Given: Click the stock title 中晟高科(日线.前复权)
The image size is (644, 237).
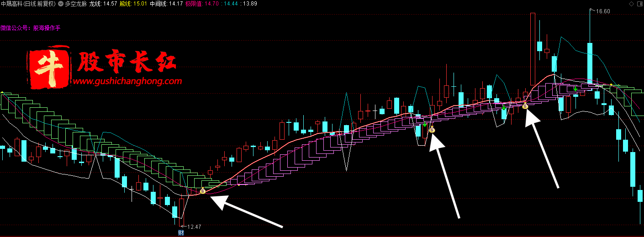Looking at the screenshot, I should tap(28, 4).
